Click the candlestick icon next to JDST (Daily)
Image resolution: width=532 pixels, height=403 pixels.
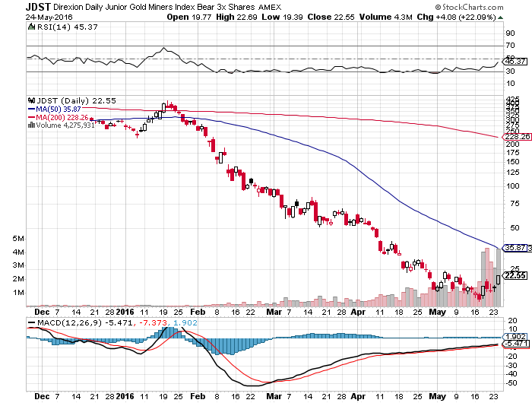31,101
